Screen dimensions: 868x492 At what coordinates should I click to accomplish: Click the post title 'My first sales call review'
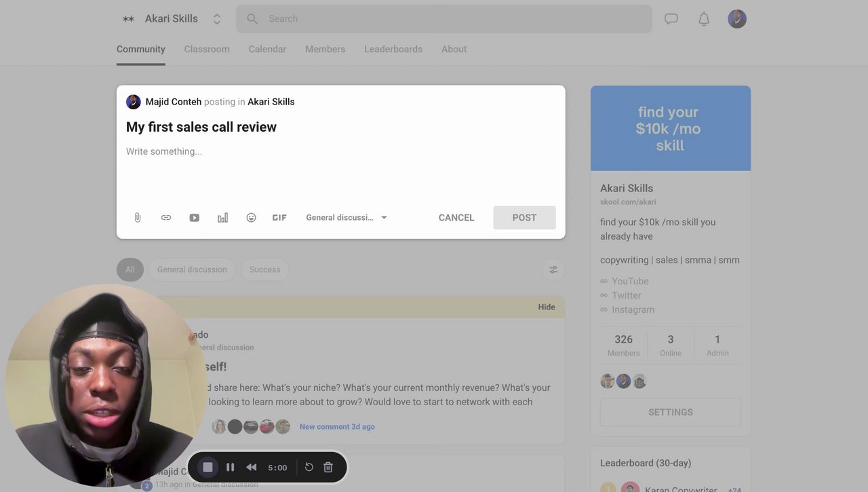coord(201,127)
